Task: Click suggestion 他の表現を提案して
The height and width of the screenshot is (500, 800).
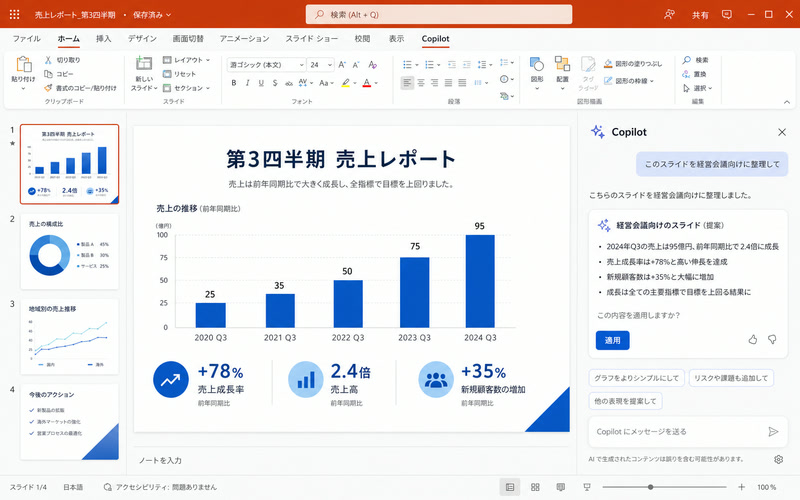Action: 625,401
